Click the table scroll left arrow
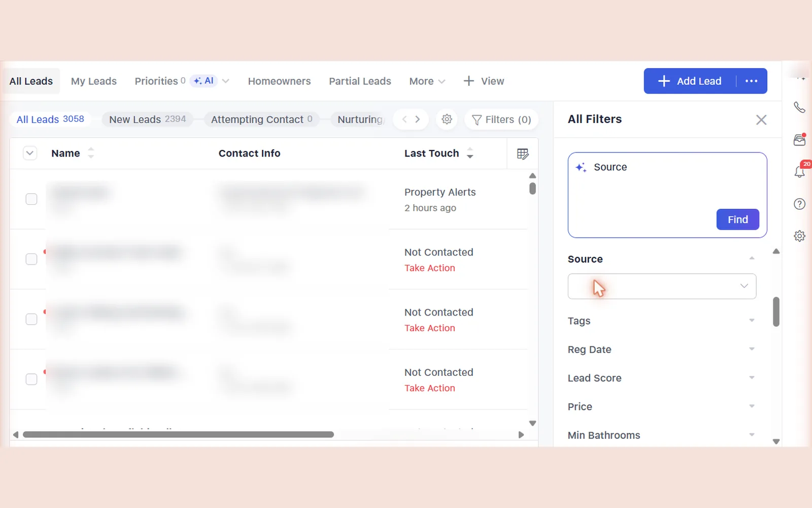 tap(16, 435)
